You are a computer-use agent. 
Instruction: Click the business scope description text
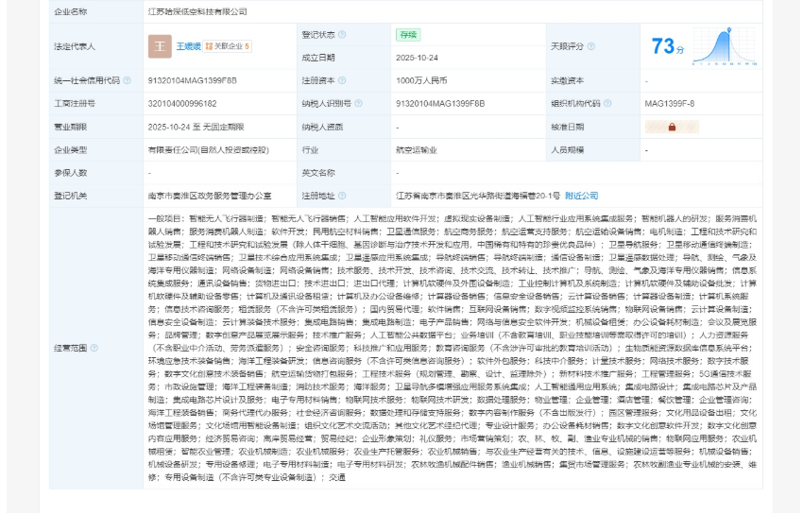[452, 348]
